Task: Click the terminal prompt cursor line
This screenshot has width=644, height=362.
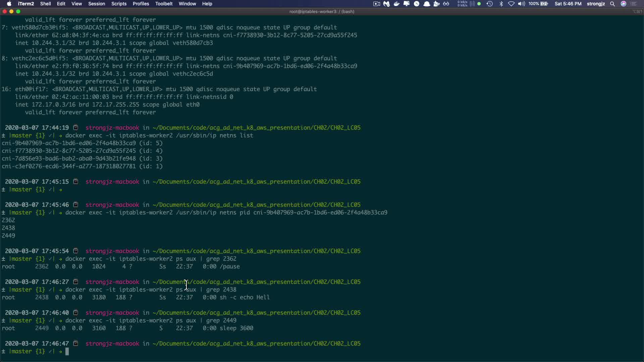Action: point(67,351)
